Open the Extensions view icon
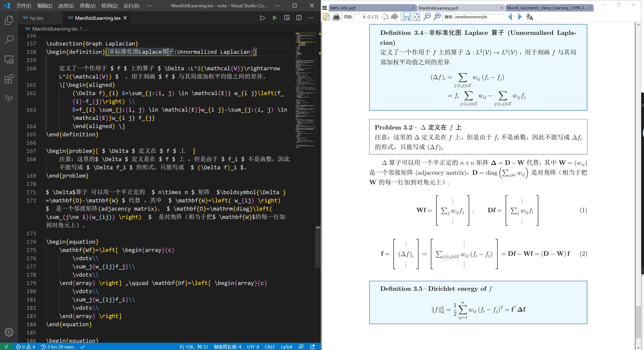 coord(9,79)
